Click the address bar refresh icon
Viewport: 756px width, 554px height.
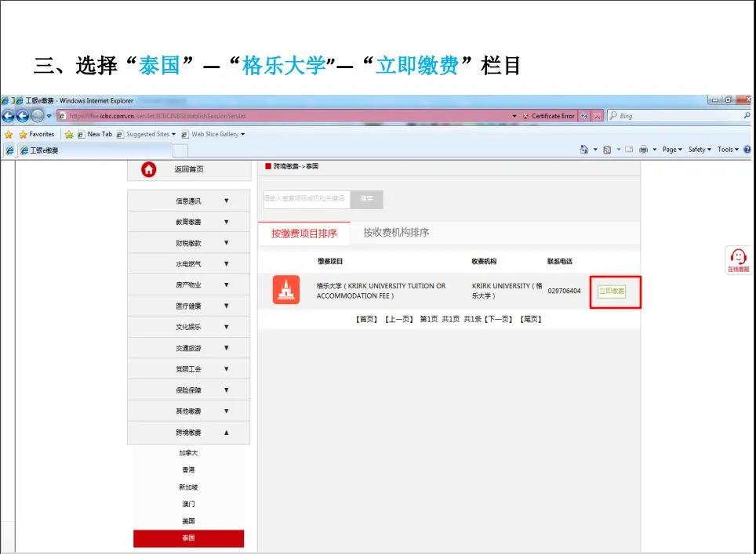pos(584,116)
